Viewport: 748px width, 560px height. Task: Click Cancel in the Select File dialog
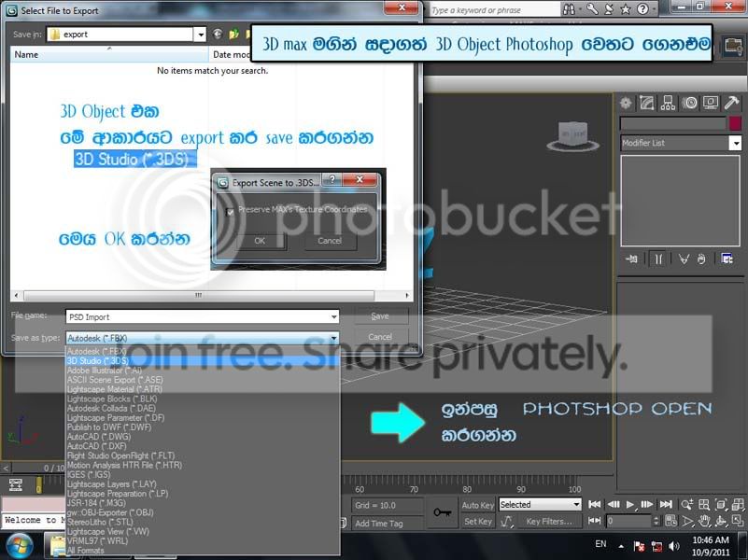380,337
